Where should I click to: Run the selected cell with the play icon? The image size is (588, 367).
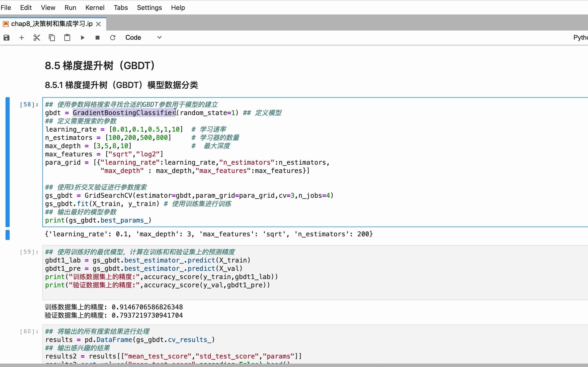[83, 38]
